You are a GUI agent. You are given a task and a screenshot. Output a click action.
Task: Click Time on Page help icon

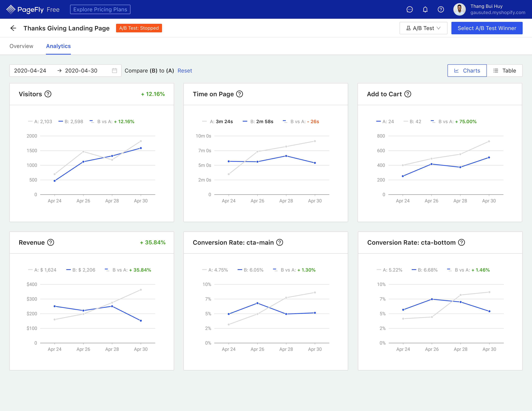(x=240, y=94)
